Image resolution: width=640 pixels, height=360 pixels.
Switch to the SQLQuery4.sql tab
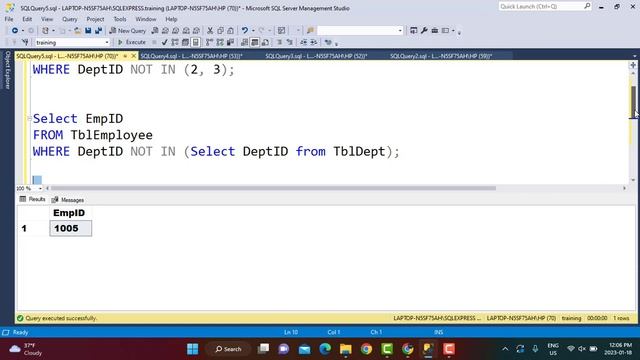coord(191,56)
